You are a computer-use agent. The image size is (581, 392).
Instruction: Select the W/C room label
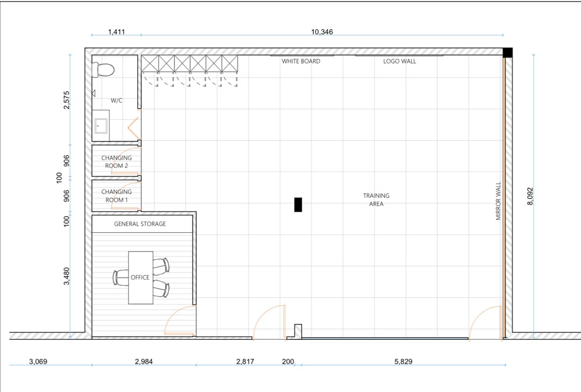pyautogui.click(x=116, y=101)
